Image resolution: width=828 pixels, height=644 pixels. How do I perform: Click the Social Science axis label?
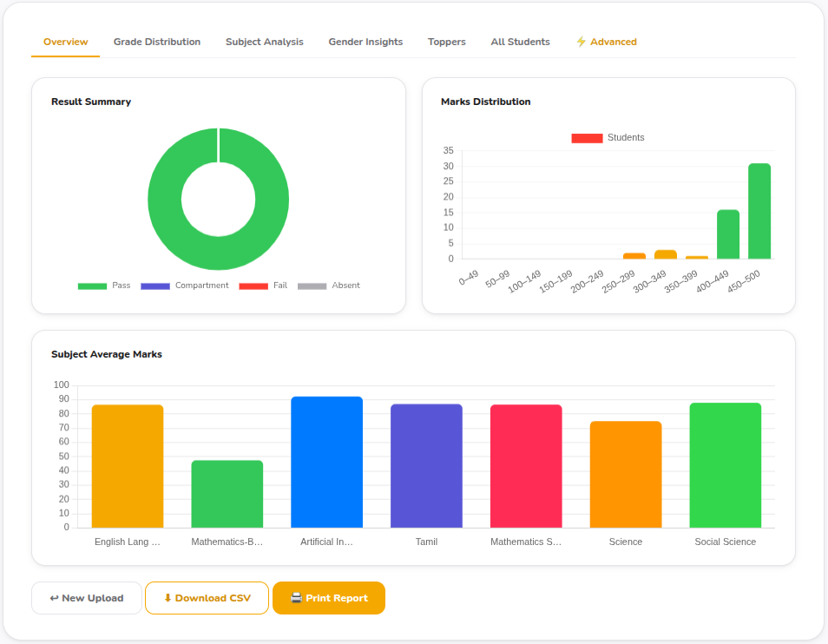point(726,542)
